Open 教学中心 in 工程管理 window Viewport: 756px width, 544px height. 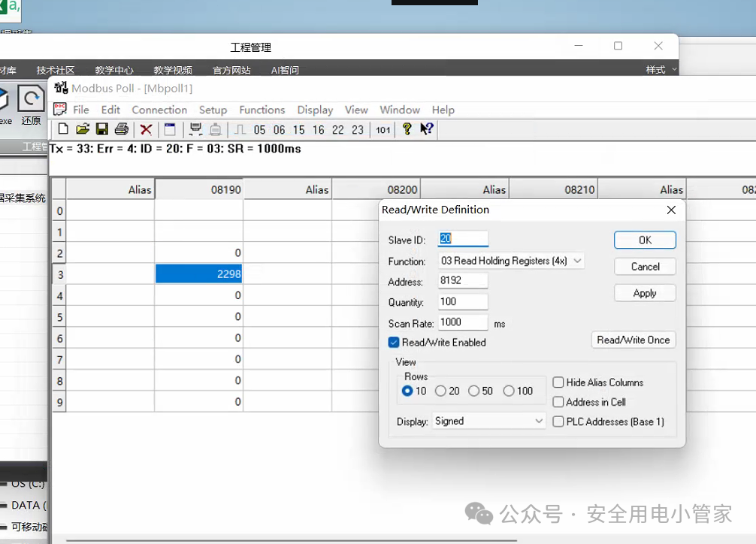coord(114,71)
